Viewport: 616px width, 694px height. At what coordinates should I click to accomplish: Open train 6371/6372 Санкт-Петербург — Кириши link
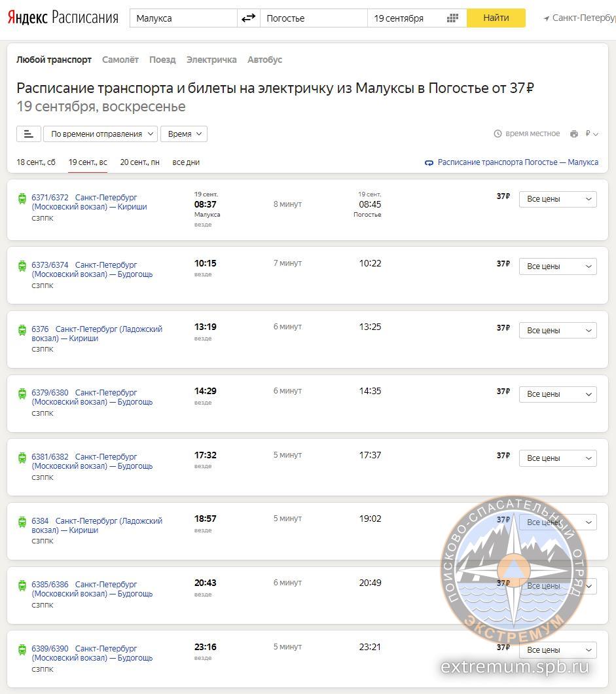pyautogui.click(x=90, y=202)
